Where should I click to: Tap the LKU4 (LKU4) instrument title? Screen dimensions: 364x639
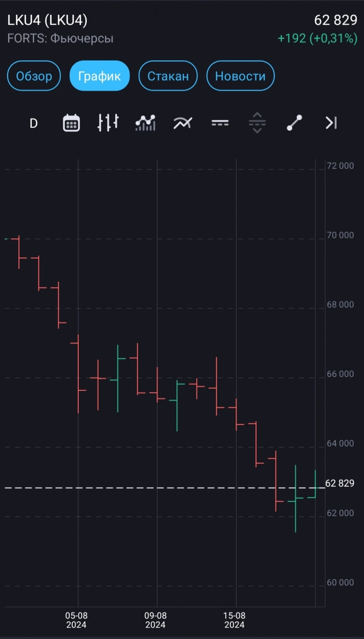click(x=48, y=20)
